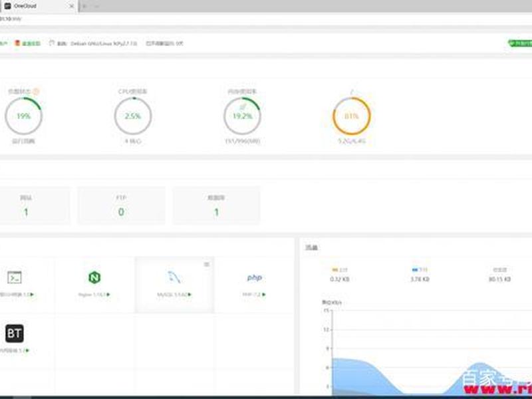This screenshot has width=532, height=399.
Task: Click the MySQL 5.5.62 version label
Action: click(x=172, y=295)
